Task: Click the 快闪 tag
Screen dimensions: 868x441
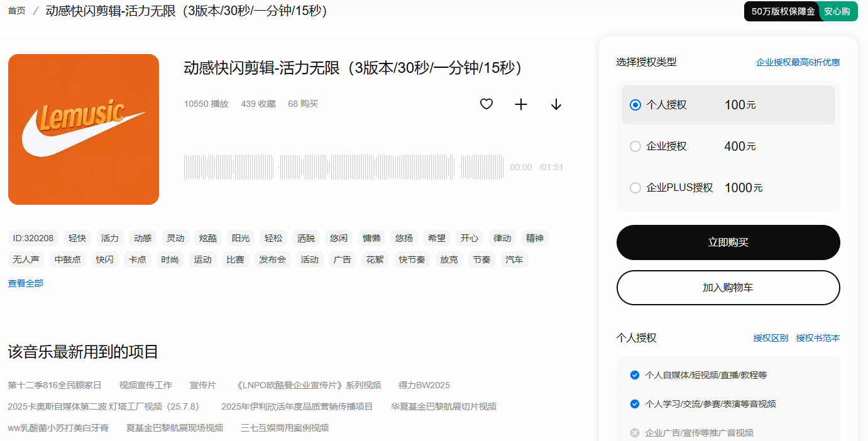Action: (x=105, y=259)
